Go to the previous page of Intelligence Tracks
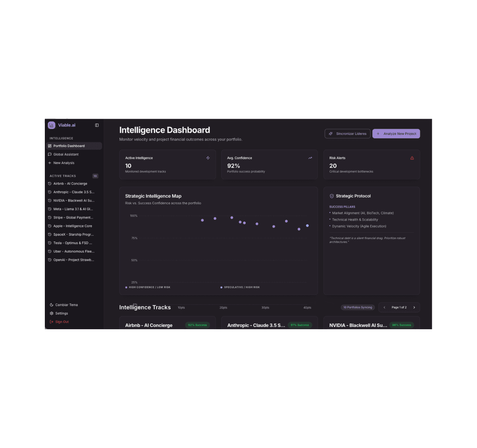 pyautogui.click(x=384, y=307)
